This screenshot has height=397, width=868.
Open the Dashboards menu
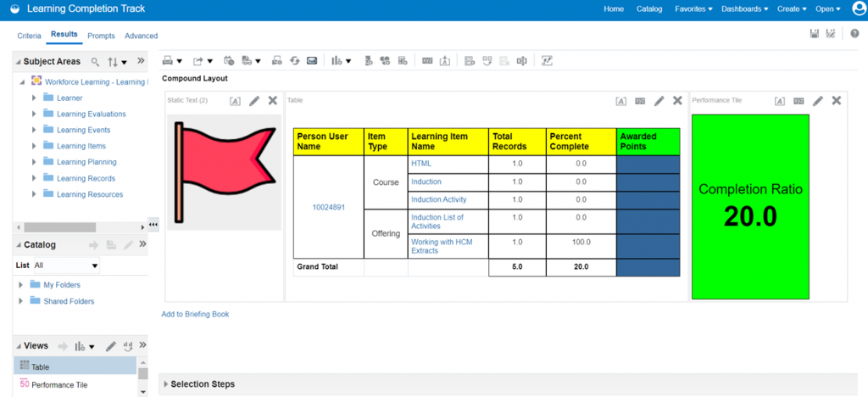point(745,8)
